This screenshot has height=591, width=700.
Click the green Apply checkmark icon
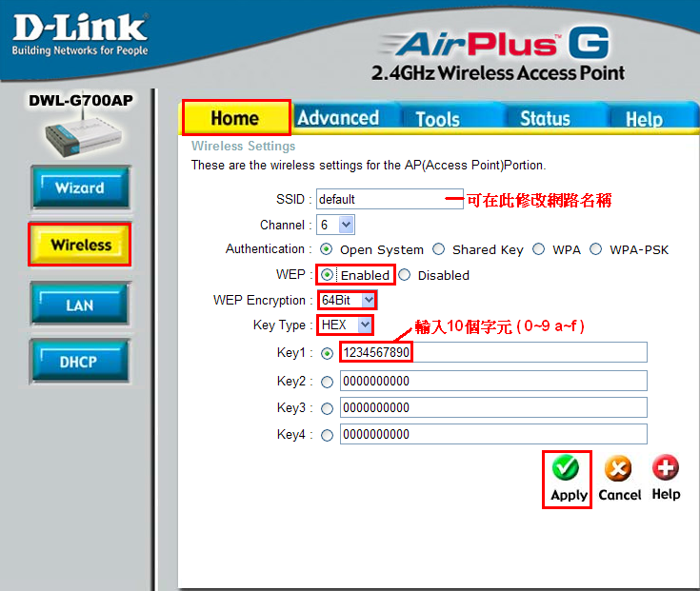[x=565, y=467]
